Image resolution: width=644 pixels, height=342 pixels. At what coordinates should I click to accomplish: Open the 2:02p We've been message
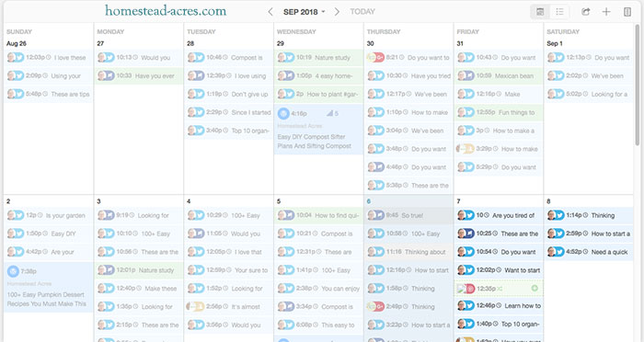tap(588, 76)
